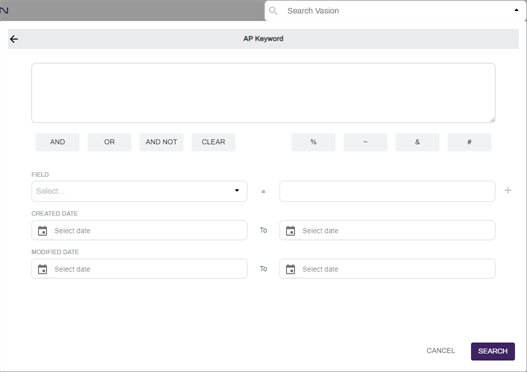Pick Modified Date end Select date field

pyautogui.click(x=387, y=269)
